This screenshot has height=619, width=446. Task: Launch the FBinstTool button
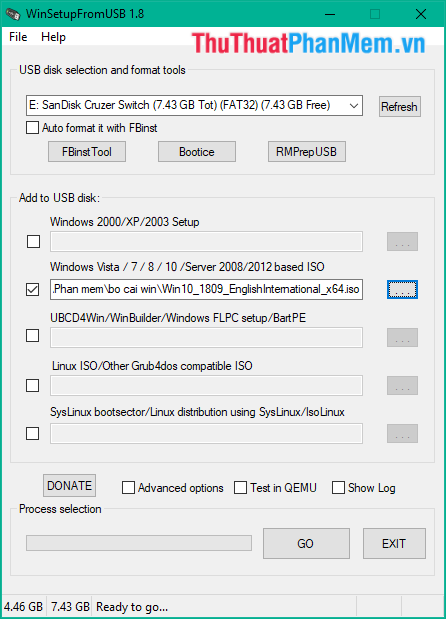pyautogui.click(x=87, y=152)
